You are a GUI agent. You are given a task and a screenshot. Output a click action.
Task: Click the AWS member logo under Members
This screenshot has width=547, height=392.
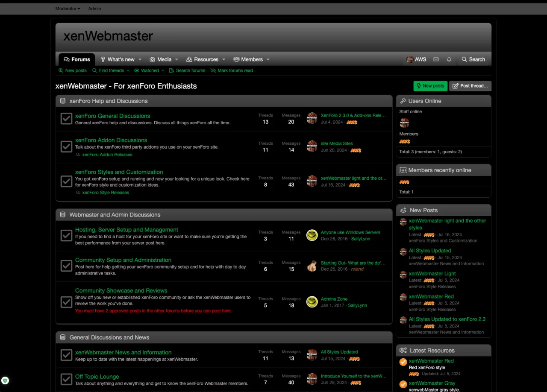coord(405,141)
